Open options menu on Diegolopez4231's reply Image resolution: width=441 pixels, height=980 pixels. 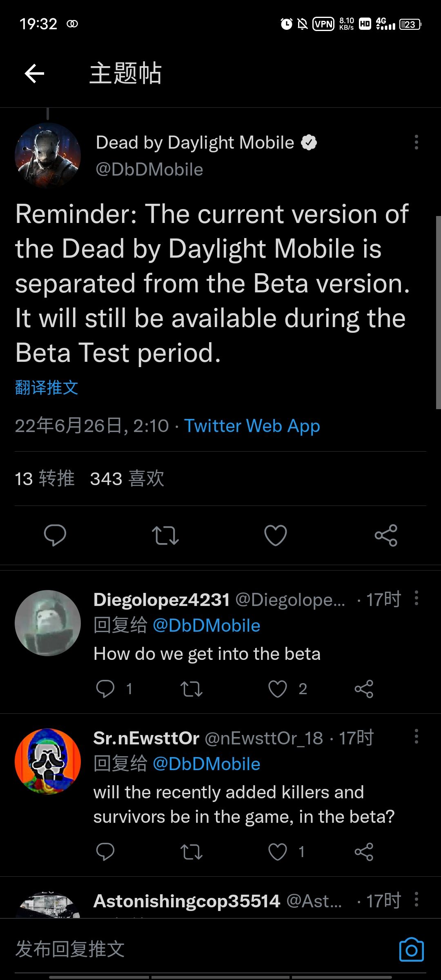[x=416, y=599]
